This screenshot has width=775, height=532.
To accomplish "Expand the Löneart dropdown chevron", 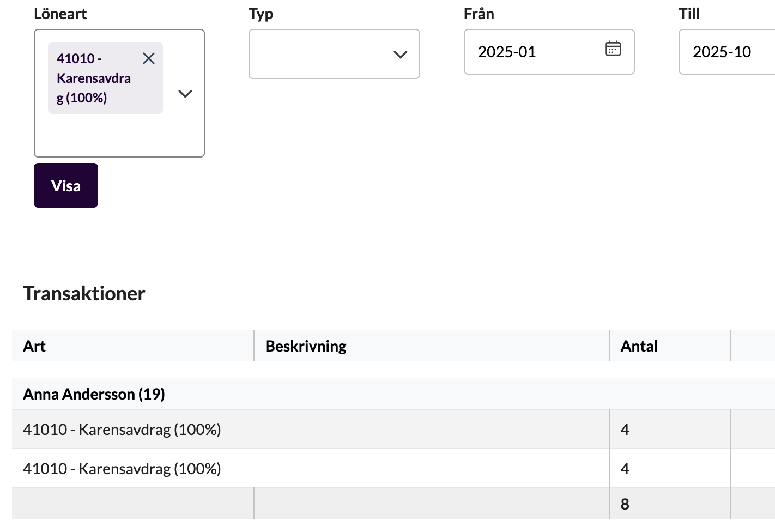I will pyautogui.click(x=185, y=94).
